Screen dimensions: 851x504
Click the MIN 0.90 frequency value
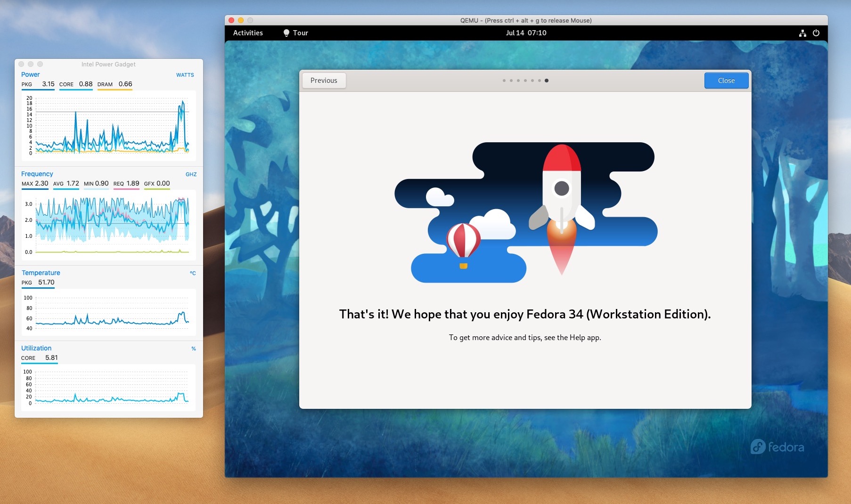point(96,184)
